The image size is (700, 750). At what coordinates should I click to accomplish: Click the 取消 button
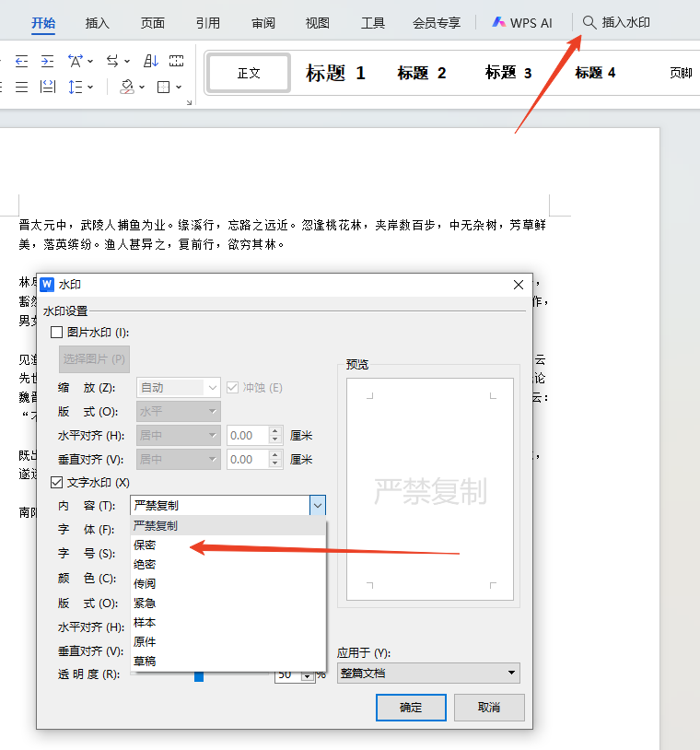pyautogui.click(x=489, y=708)
